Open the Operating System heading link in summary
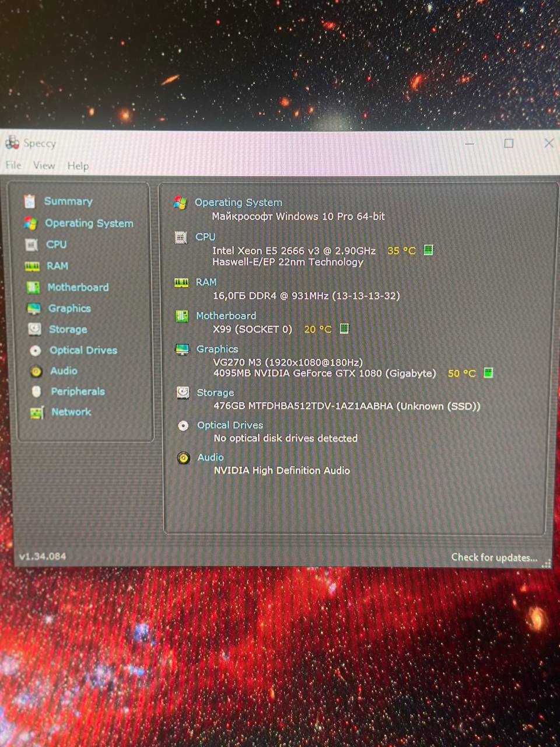This screenshot has height=747, width=560. pos(239,203)
